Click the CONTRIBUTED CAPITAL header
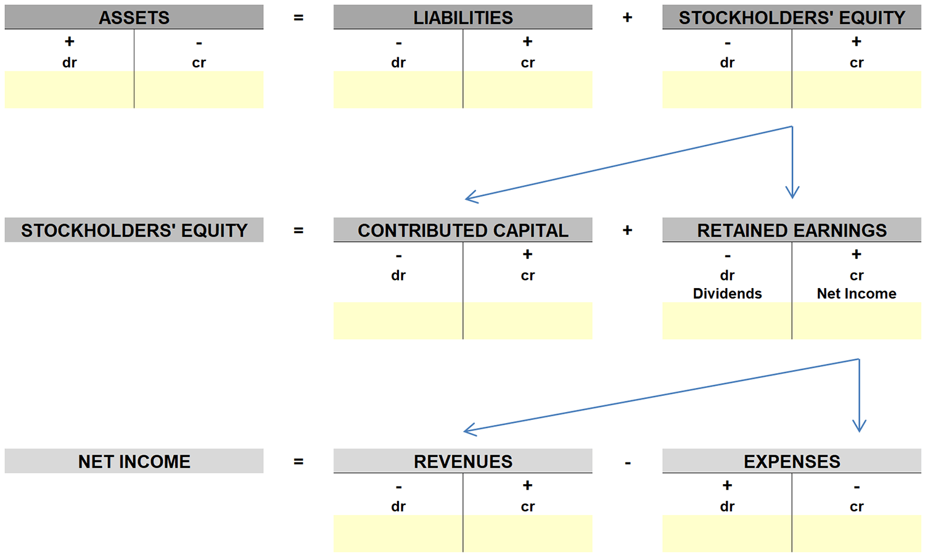This screenshot has height=560, width=925. [462, 230]
